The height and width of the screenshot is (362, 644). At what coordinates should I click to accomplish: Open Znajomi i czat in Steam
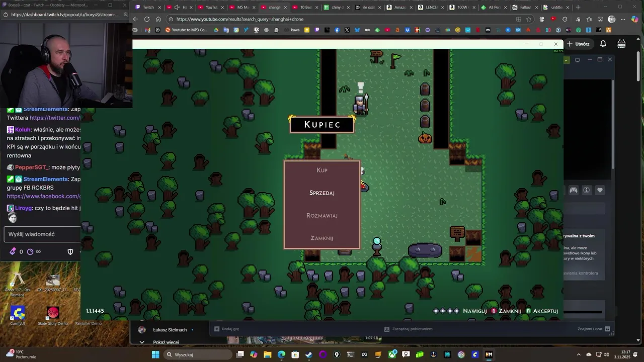pyautogui.click(x=594, y=329)
